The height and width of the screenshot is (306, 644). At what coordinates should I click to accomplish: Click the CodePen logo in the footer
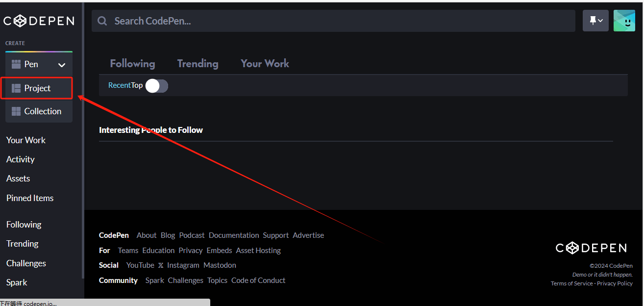[591, 248]
